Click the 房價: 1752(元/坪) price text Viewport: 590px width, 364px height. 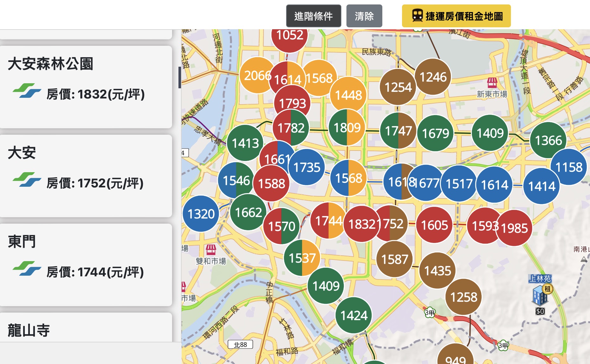[95, 183]
